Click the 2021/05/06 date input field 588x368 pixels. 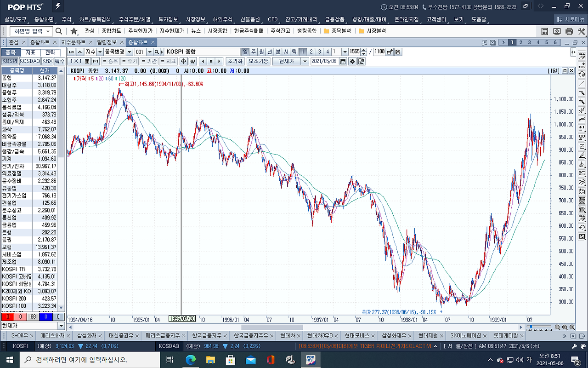pos(324,61)
